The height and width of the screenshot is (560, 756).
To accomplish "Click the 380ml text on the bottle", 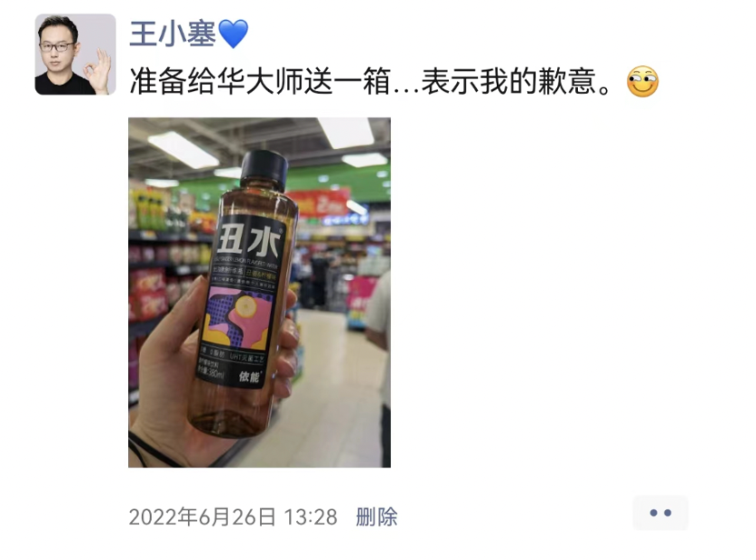I will point(215,374).
